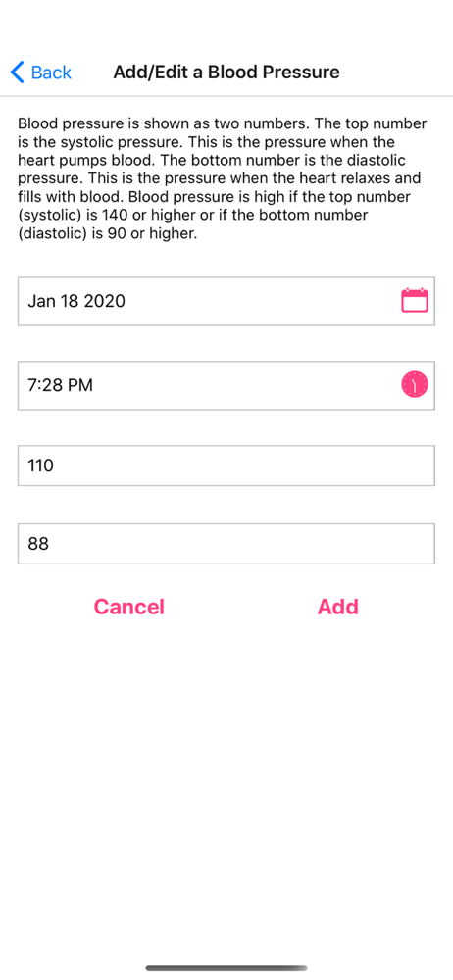Open the calendar date picker icon

click(x=414, y=301)
